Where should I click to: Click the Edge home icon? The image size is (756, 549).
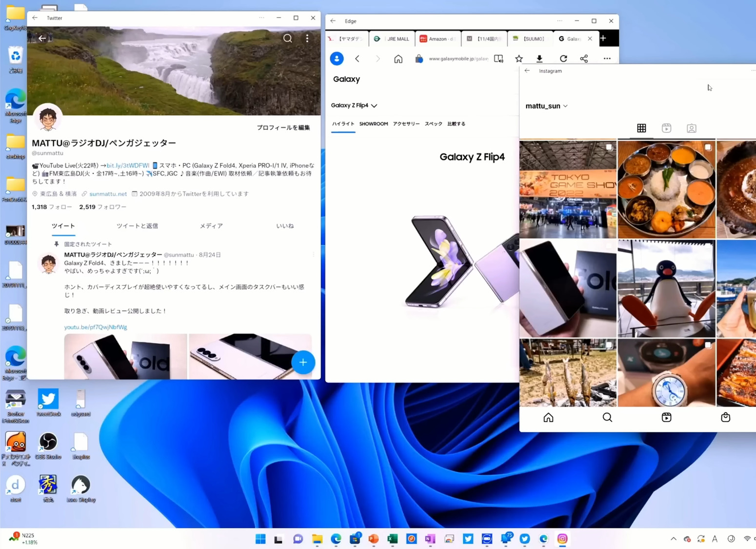pyautogui.click(x=398, y=59)
